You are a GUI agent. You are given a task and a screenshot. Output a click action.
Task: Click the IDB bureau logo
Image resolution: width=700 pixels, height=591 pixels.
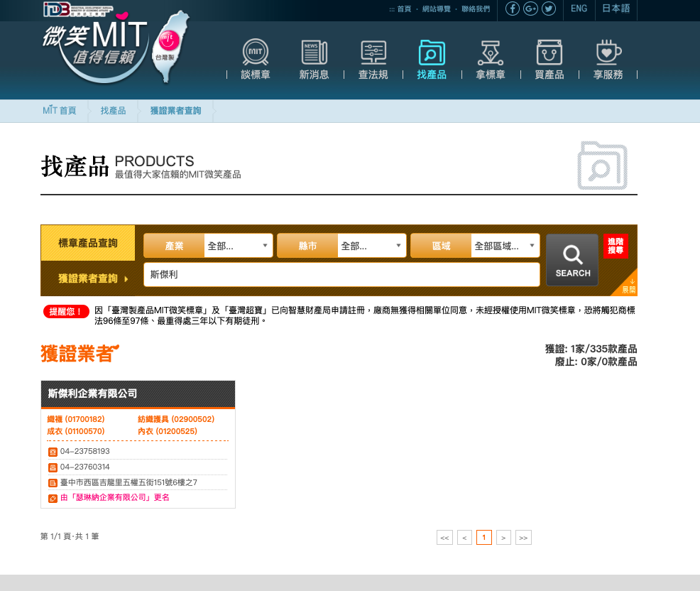(78, 9)
